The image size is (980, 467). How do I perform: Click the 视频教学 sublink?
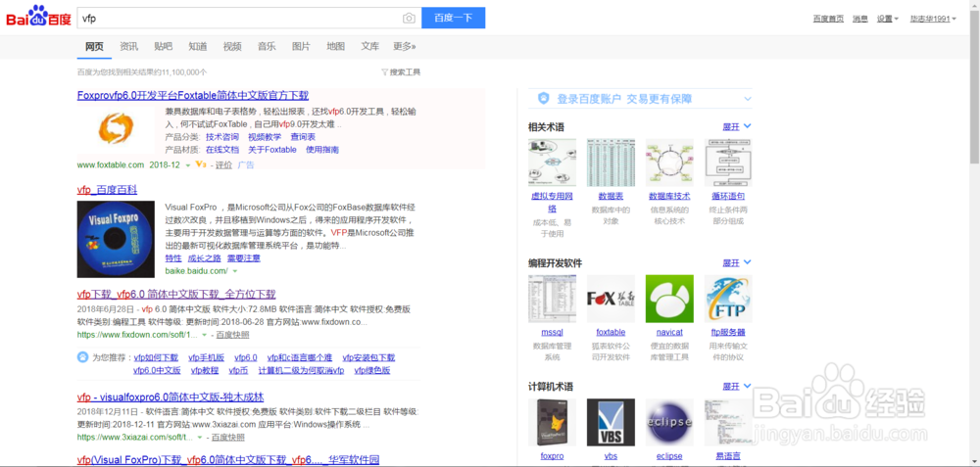[265, 137]
